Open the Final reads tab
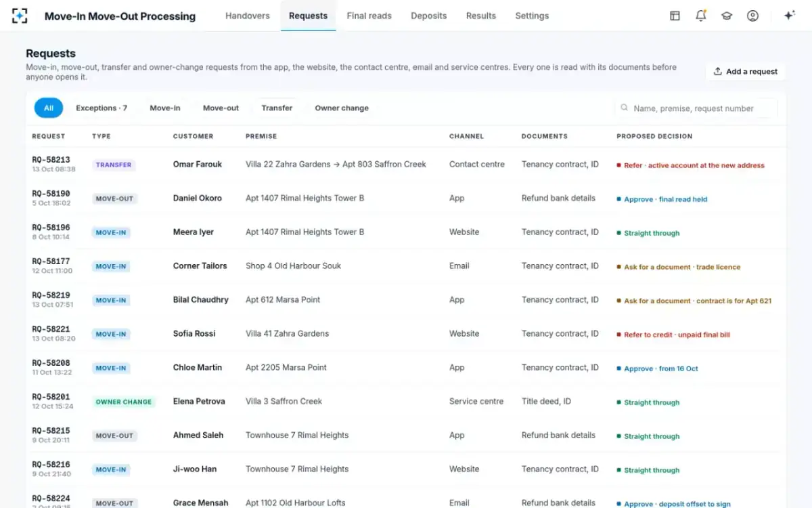The width and height of the screenshot is (812, 508). (x=369, y=16)
